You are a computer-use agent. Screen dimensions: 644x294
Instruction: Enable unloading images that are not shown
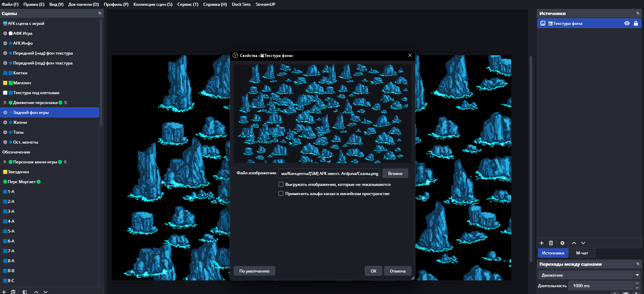click(281, 184)
